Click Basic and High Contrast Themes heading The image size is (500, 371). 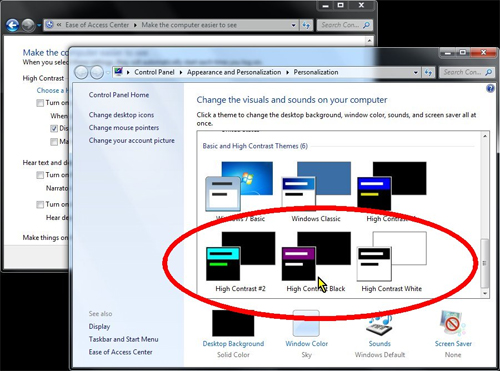[x=255, y=146]
